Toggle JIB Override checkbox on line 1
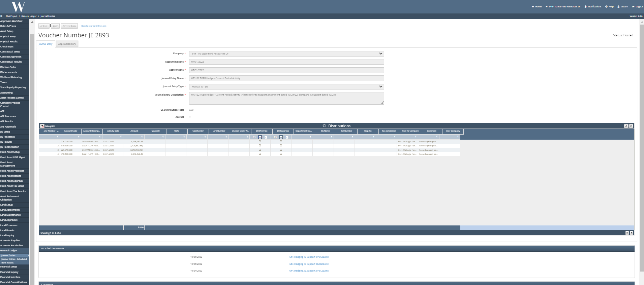644x285 pixels. [x=260, y=142]
